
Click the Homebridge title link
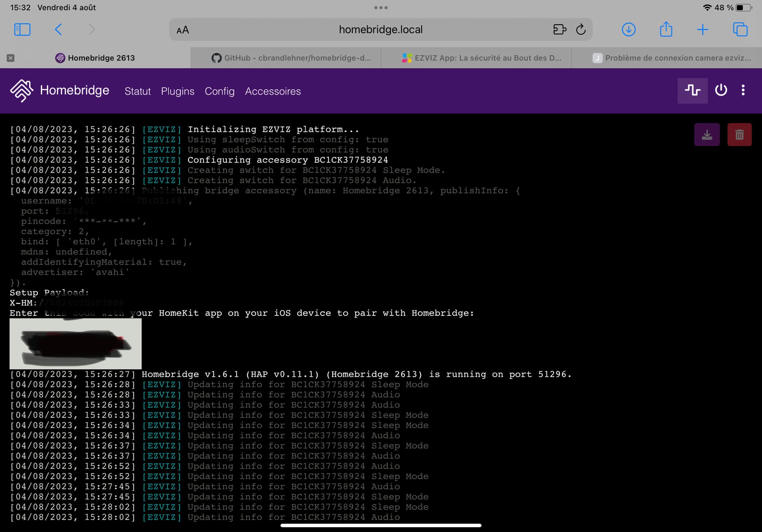75,90
